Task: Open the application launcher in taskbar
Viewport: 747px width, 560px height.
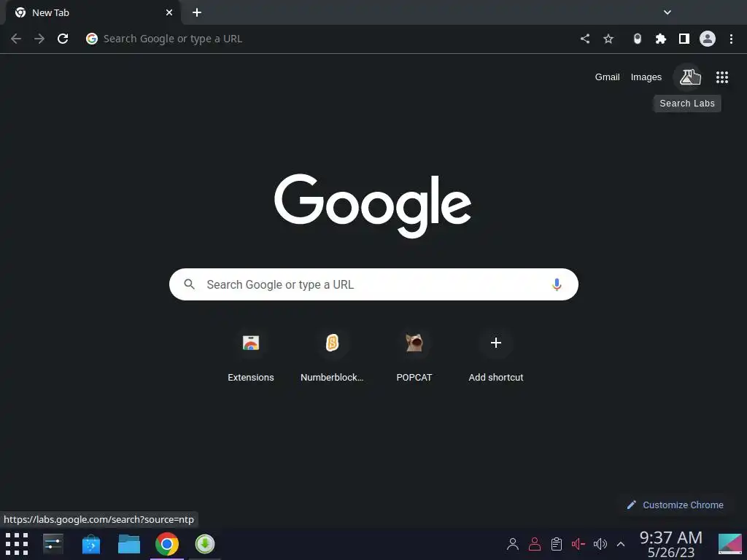Action: (17, 544)
